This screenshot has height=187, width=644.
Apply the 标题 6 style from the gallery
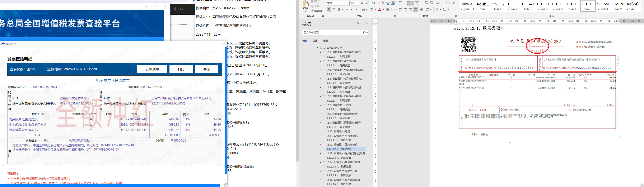click(x=573, y=6)
